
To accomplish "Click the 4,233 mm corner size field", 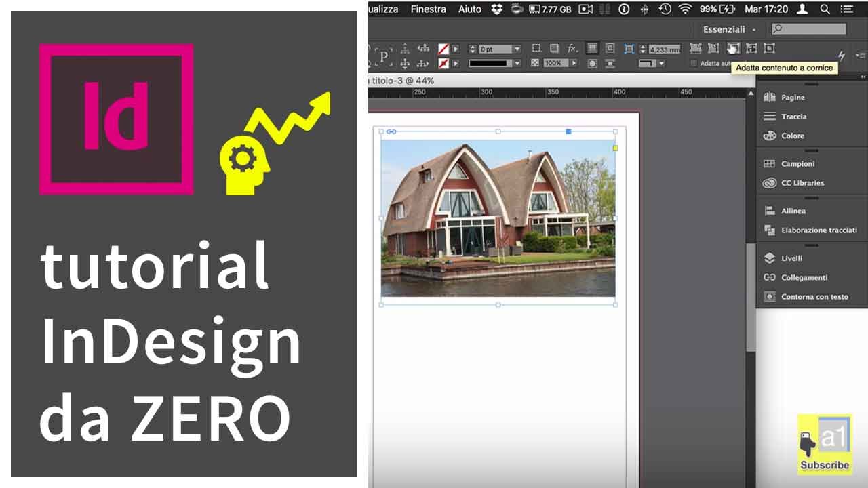I will point(665,49).
